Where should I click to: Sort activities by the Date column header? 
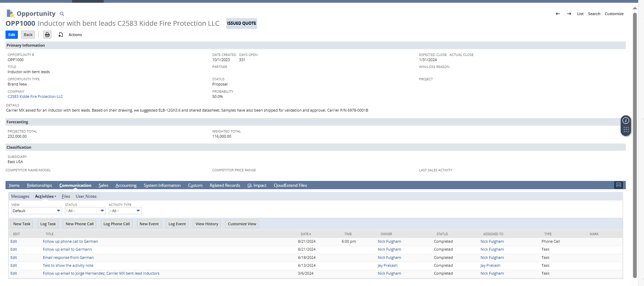(306, 234)
